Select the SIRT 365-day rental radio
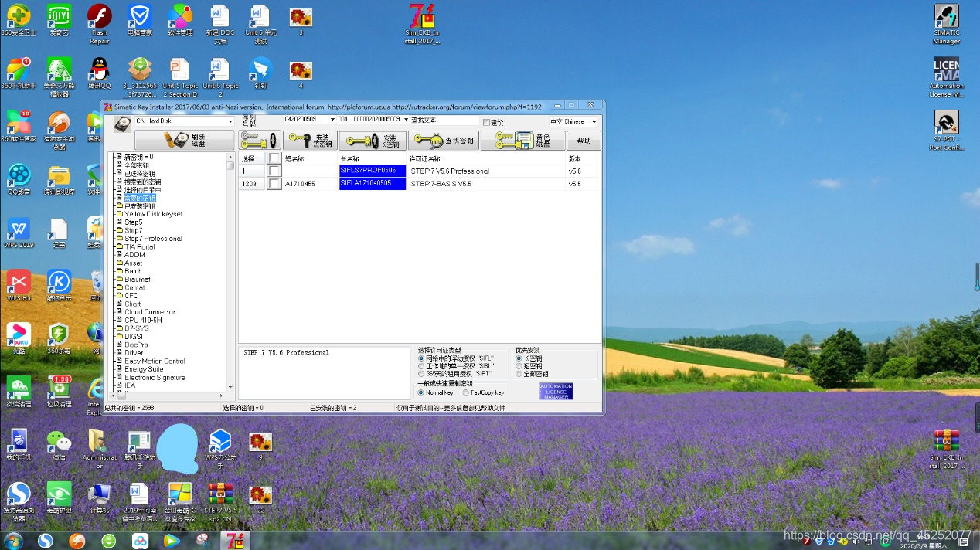The width and height of the screenshot is (980, 550). 420,374
